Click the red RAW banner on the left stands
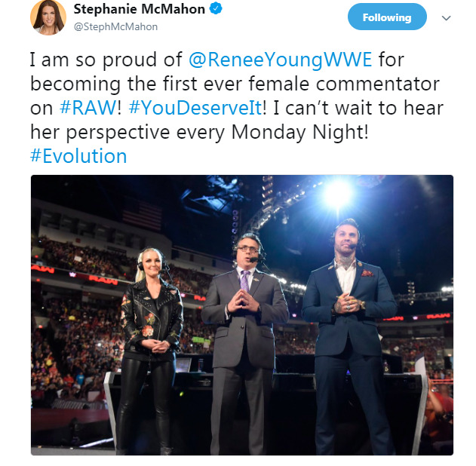 103,280
